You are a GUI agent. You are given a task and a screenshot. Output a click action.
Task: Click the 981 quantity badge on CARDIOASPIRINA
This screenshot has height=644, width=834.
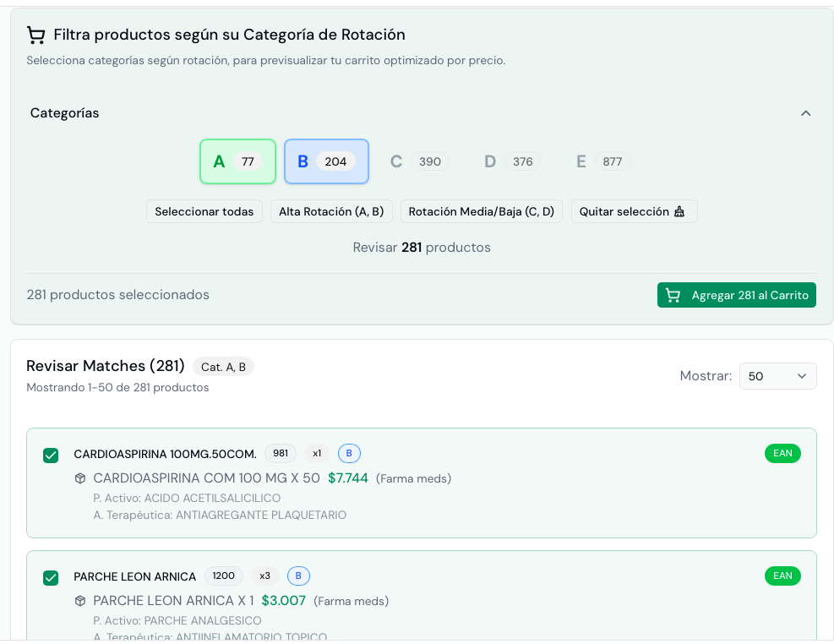pyautogui.click(x=281, y=453)
